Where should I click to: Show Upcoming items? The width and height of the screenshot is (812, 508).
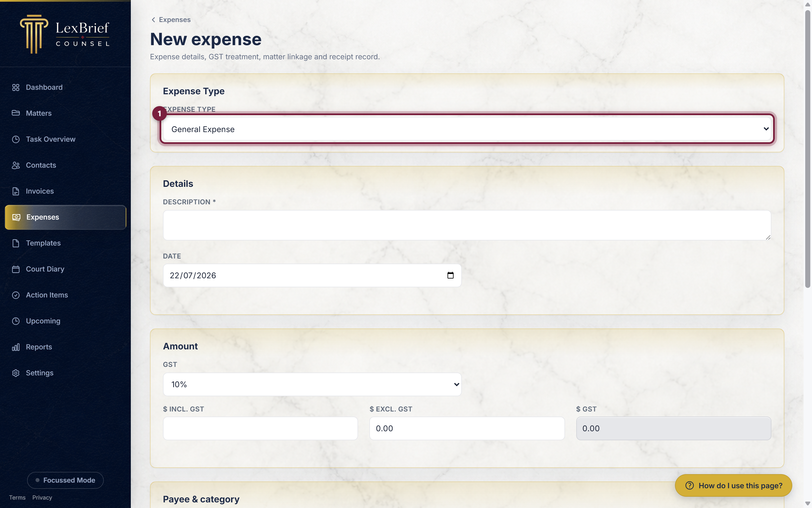coord(65,321)
